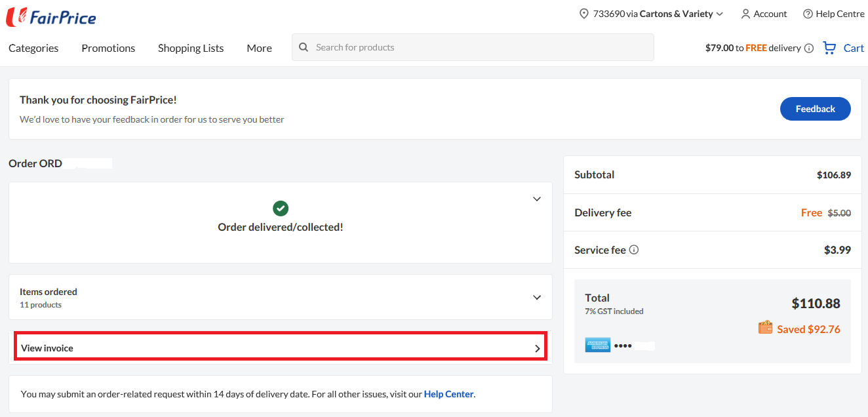
Task: Follow the Help Center link in order note
Action: click(x=448, y=394)
